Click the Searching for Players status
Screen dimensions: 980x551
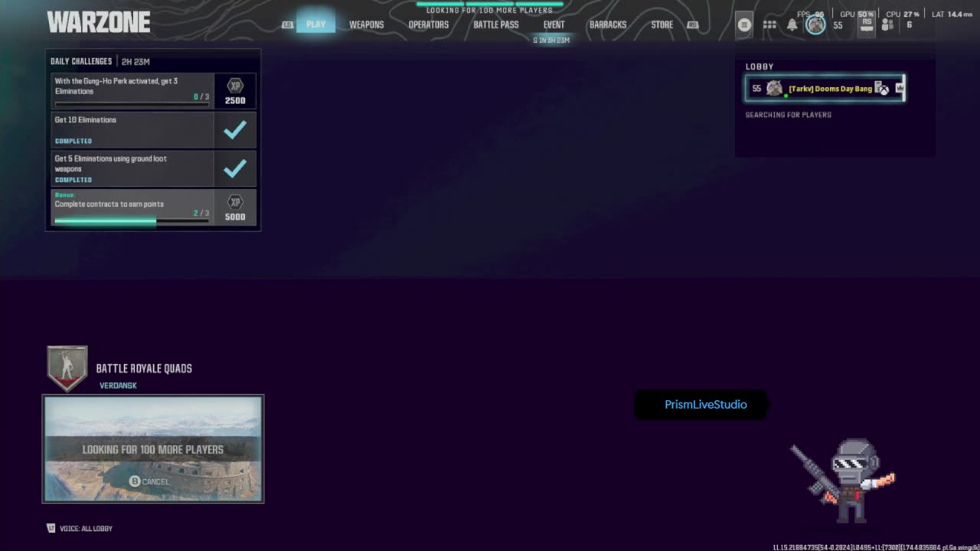click(789, 115)
